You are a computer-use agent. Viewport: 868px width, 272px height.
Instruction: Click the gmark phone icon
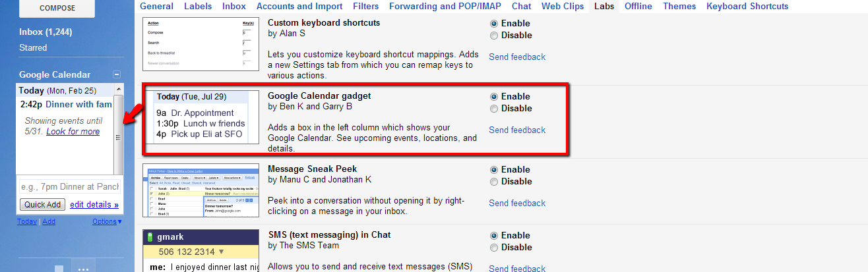tap(150, 237)
